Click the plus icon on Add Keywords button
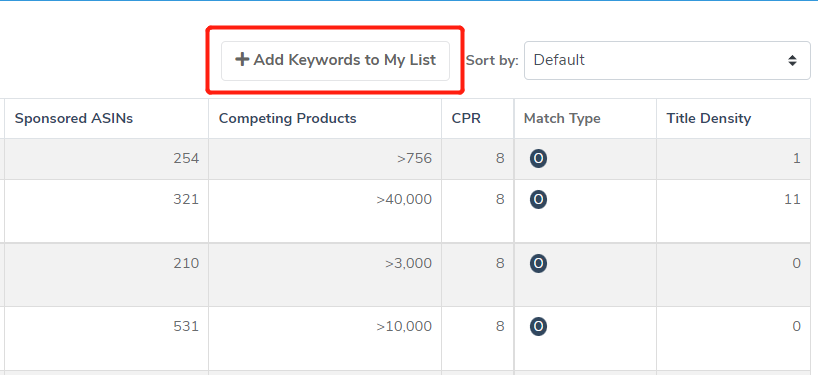 pyautogui.click(x=242, y=59)
